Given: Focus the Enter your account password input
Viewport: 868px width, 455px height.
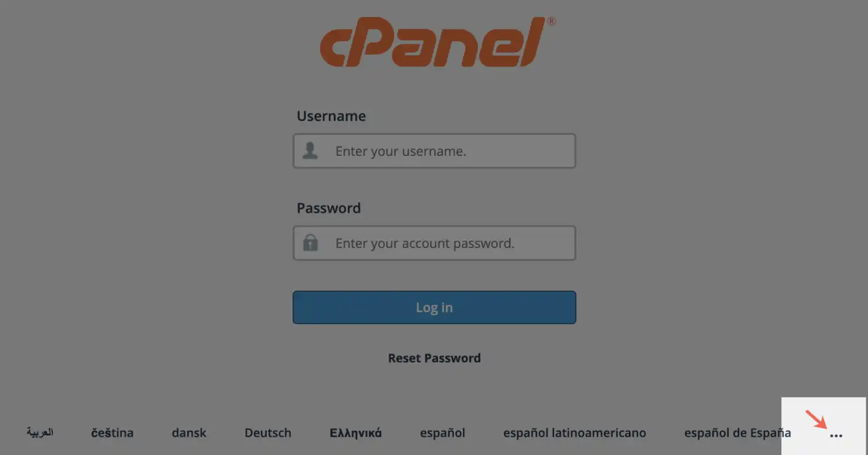Looking at the screenshot, I should click(435, 243).
